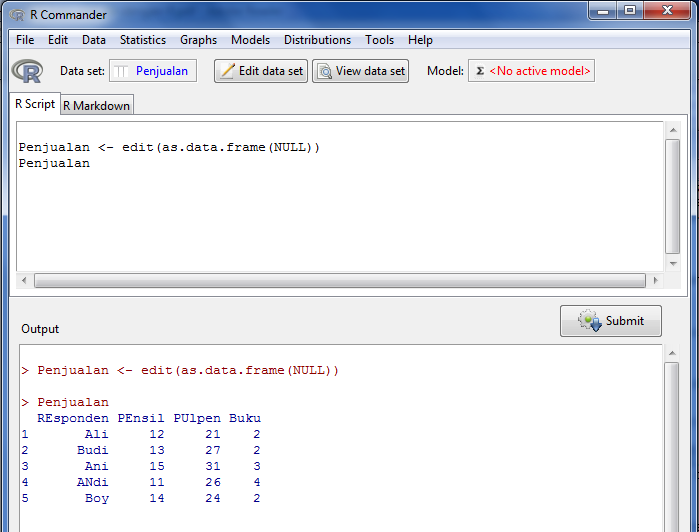This screenshot has height=532, width=699.
Task: Click the R Commander title bar icon
Action: click(17, 15)
